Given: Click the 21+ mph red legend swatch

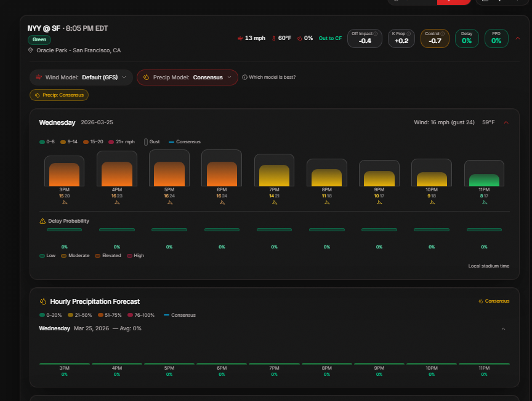Looking at the screenshot, I should 111,142.
